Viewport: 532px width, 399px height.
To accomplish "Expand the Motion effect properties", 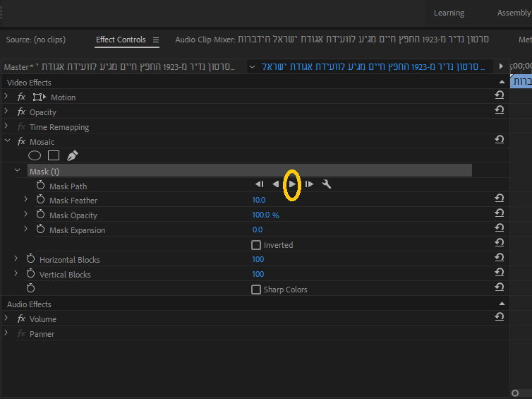I will pyautogui.click(x=6, y=97).
